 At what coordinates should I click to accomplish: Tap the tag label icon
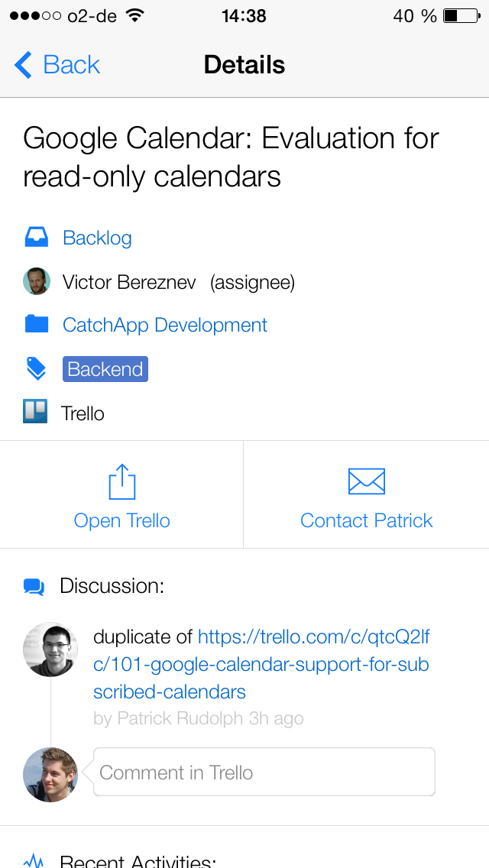coord(37,369)
